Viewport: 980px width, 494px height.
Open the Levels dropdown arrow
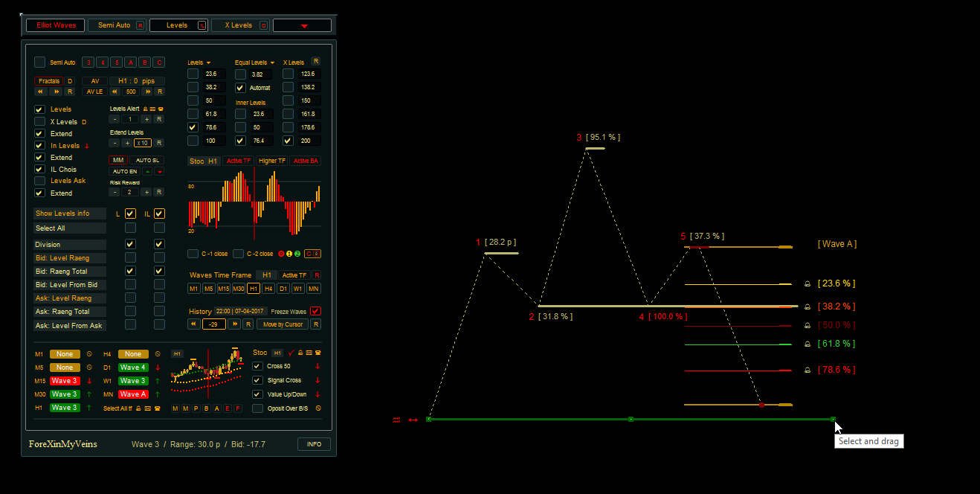pyautogui.click(x=208, y=63)
